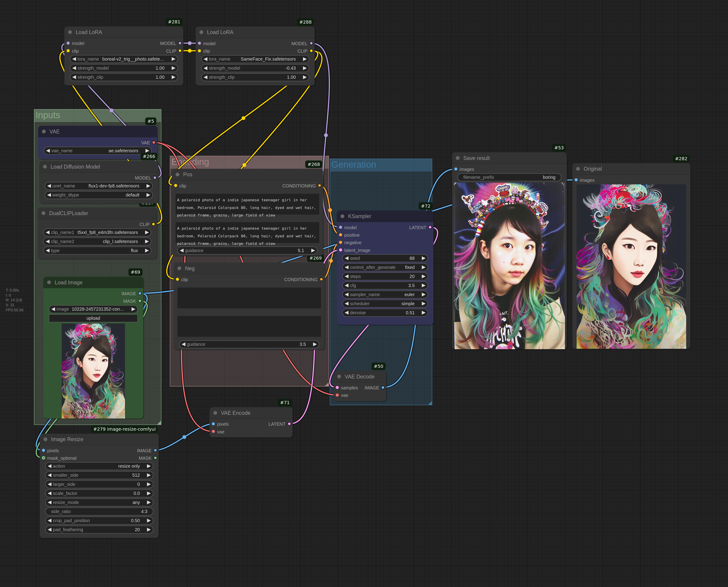The image size is (728, 587).
Task: Collapse the Pos node dot
Action: [177, 174]
